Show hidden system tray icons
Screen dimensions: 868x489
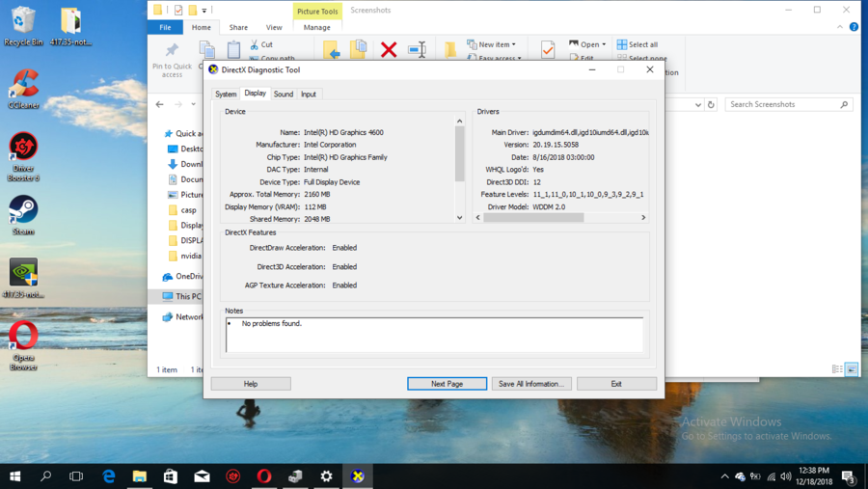coord(724,476)
